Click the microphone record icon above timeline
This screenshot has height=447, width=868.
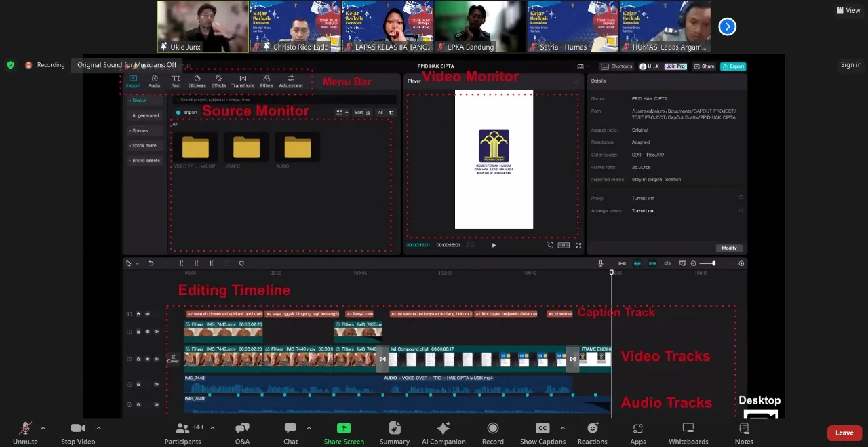pyautogui.click(x=601, y=263)
